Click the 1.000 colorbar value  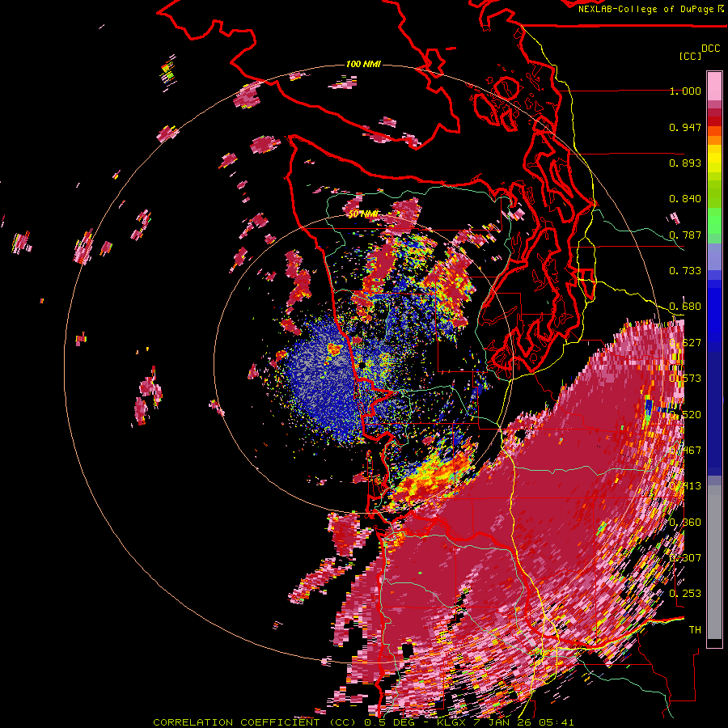click(x=685, y=91)
